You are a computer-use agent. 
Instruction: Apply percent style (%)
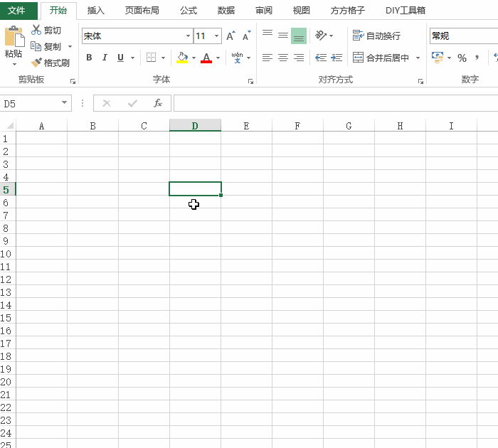pos(462,58)
